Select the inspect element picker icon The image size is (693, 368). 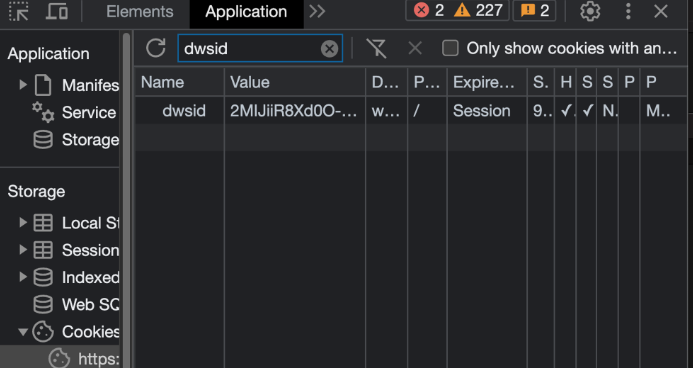19,11
